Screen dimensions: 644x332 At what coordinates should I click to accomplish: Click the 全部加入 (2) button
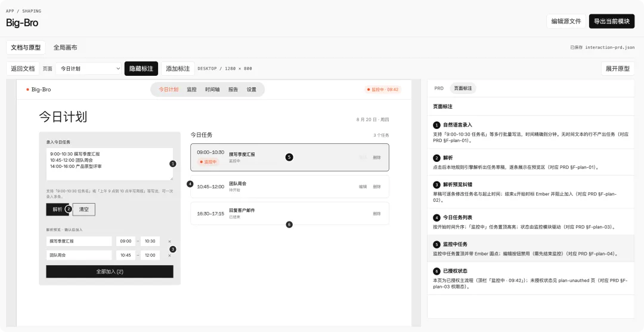pyautogui.click(x=110, y=272)
